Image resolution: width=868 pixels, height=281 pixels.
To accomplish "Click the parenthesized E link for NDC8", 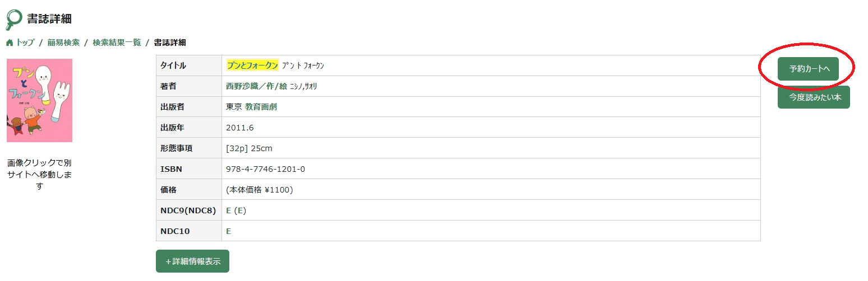I will 240,210.
